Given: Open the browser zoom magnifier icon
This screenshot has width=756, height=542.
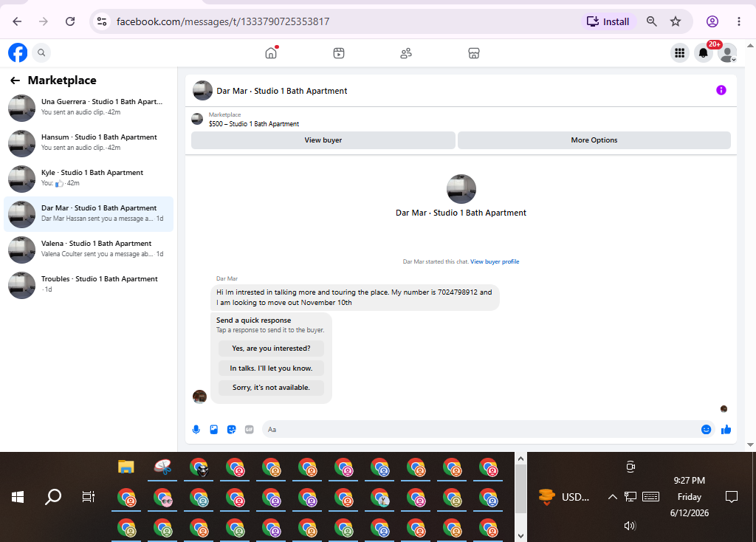Looking at the screenshot, I should click(x=652, y=21).
